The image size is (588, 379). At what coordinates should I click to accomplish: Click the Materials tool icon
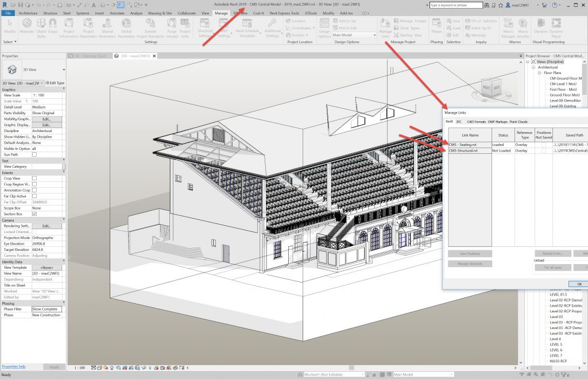(26, 26)
